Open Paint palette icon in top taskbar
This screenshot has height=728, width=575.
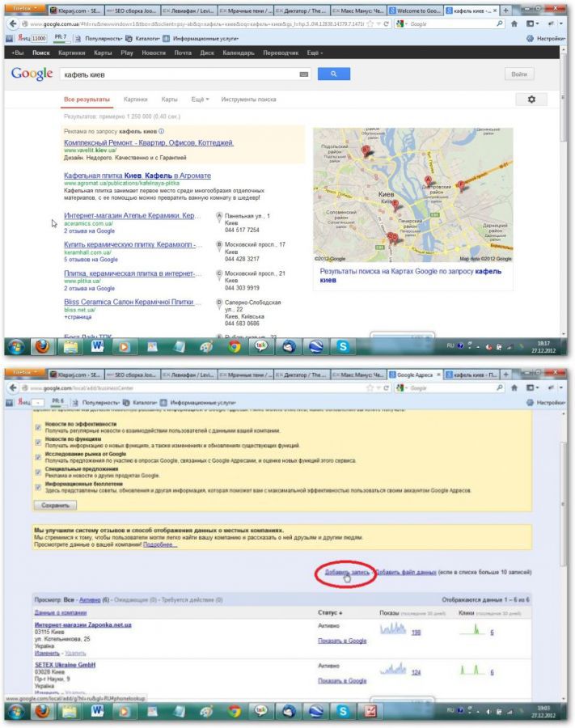click(206, 346)
